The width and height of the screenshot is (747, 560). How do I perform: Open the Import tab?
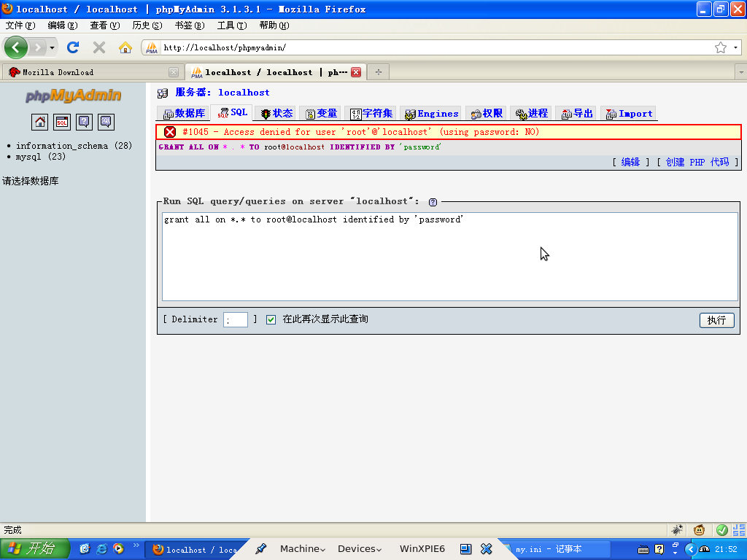(x=629, y=113)
